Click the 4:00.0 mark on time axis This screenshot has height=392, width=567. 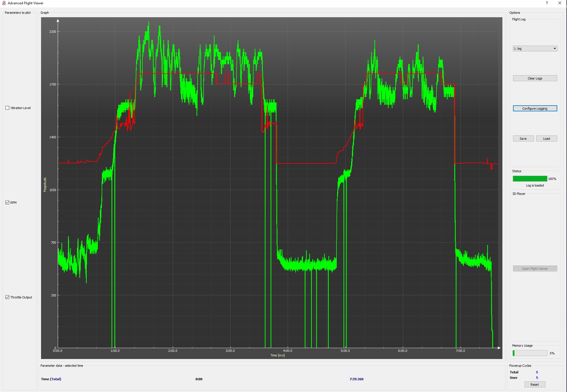point(287,351)
